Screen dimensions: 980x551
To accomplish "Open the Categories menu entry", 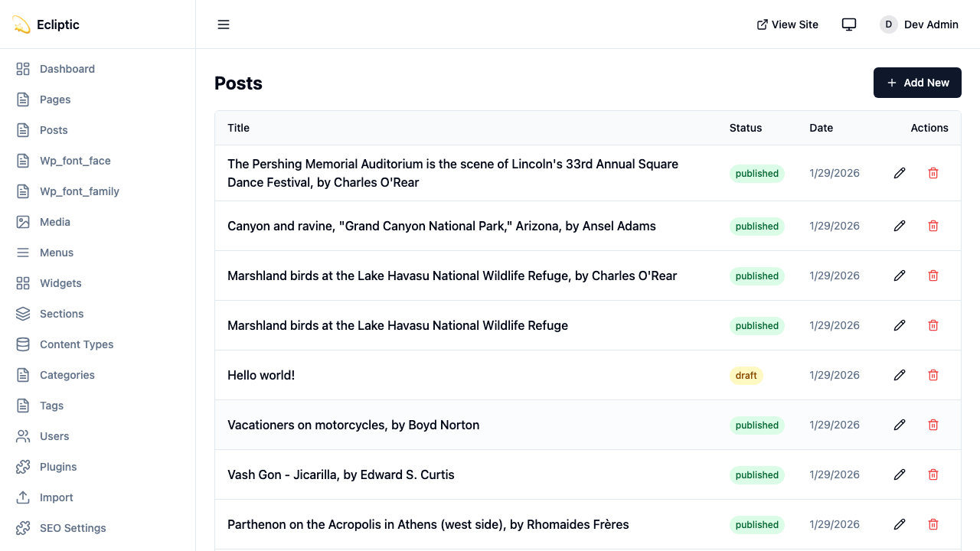I will coord(67,375).
